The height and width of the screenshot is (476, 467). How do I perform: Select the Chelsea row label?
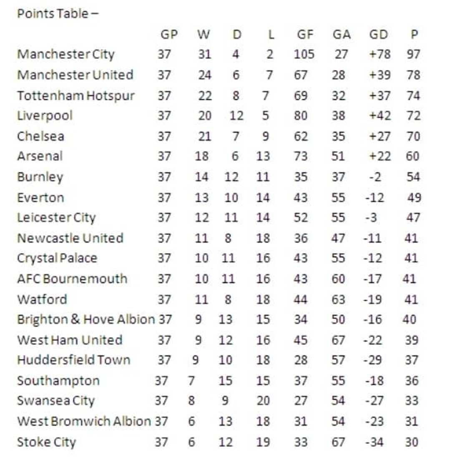pos(40,136)
